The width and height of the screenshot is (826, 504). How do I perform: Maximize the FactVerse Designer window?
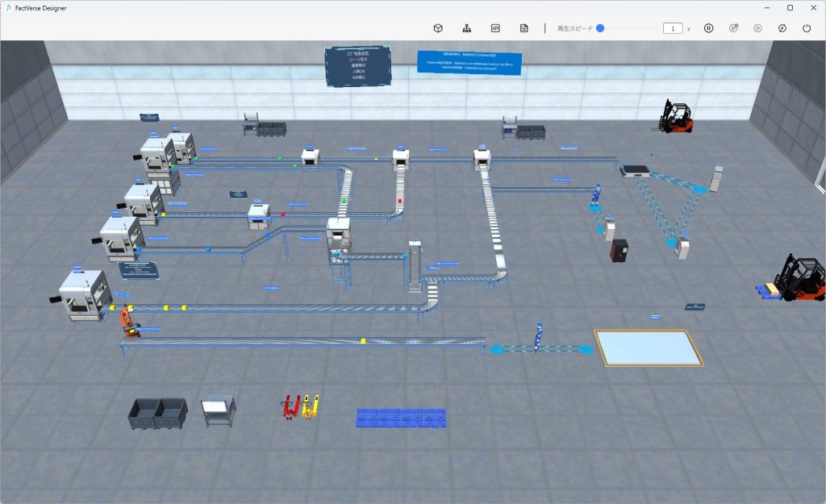tap(790, 7)
